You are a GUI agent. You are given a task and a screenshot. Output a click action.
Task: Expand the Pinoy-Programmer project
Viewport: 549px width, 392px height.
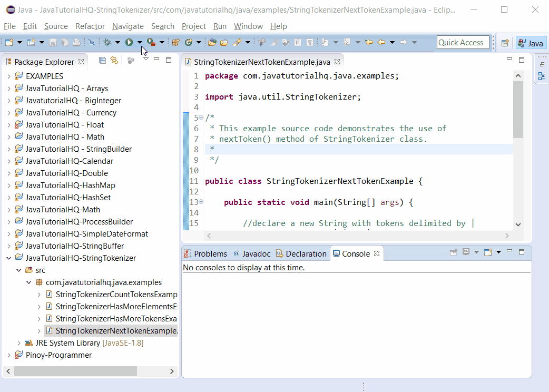pyautogui.click(x=9, y=355)
